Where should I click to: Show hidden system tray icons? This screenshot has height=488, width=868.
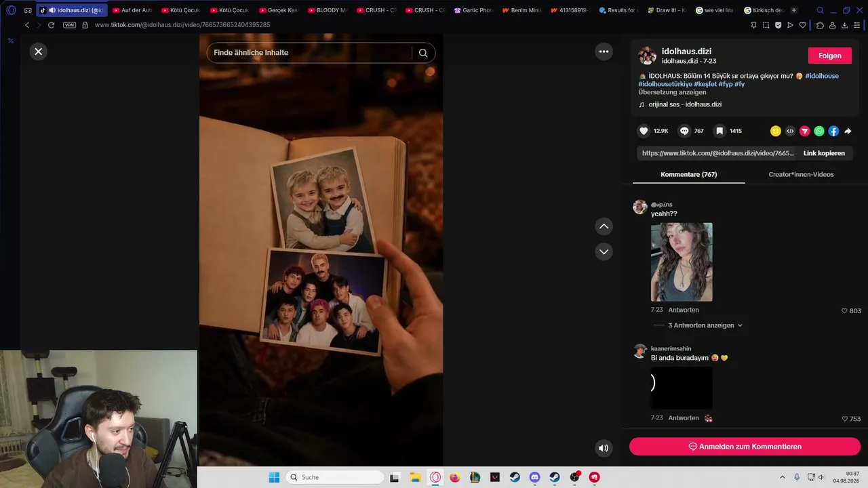(x=782, y=477)
